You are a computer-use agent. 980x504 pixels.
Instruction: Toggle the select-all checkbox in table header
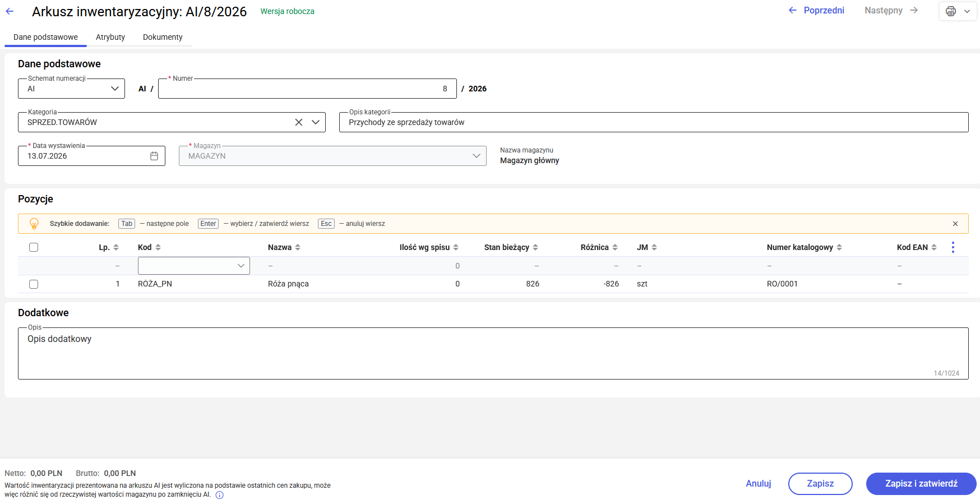34,247
